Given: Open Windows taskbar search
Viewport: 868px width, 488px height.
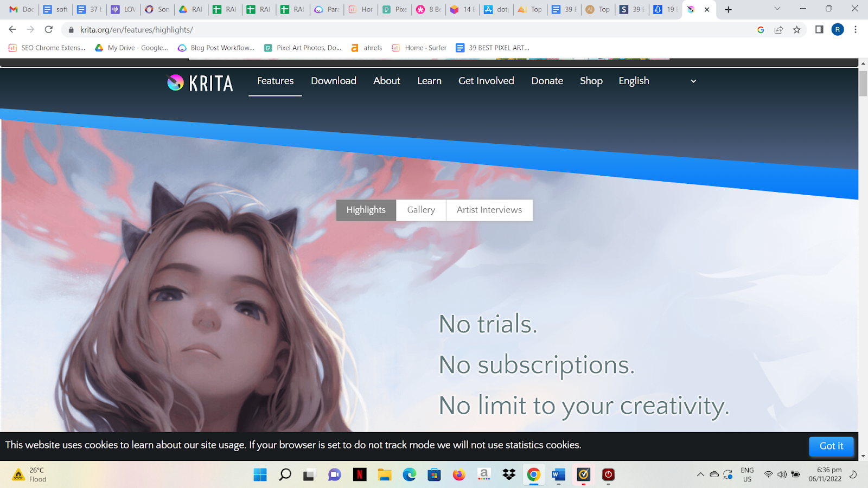Looking at the screenshot, I should click(285, 475).
